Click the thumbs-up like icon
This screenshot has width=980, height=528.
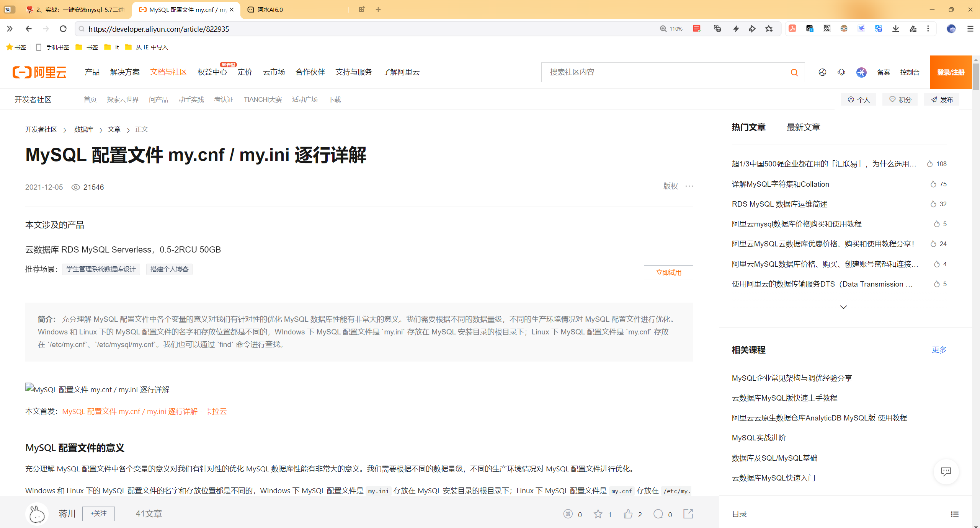(628, 514)
